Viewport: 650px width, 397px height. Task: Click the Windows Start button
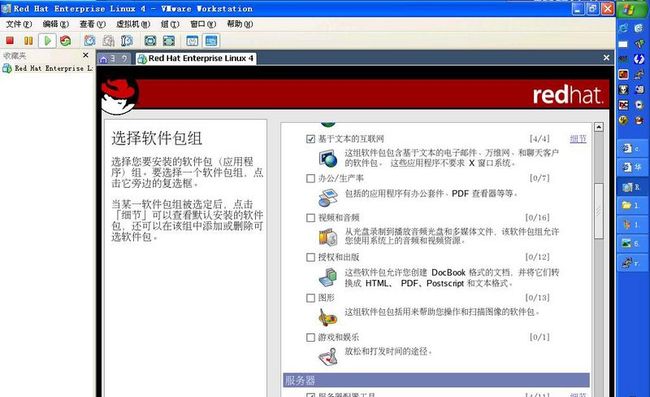click(630, 9)
